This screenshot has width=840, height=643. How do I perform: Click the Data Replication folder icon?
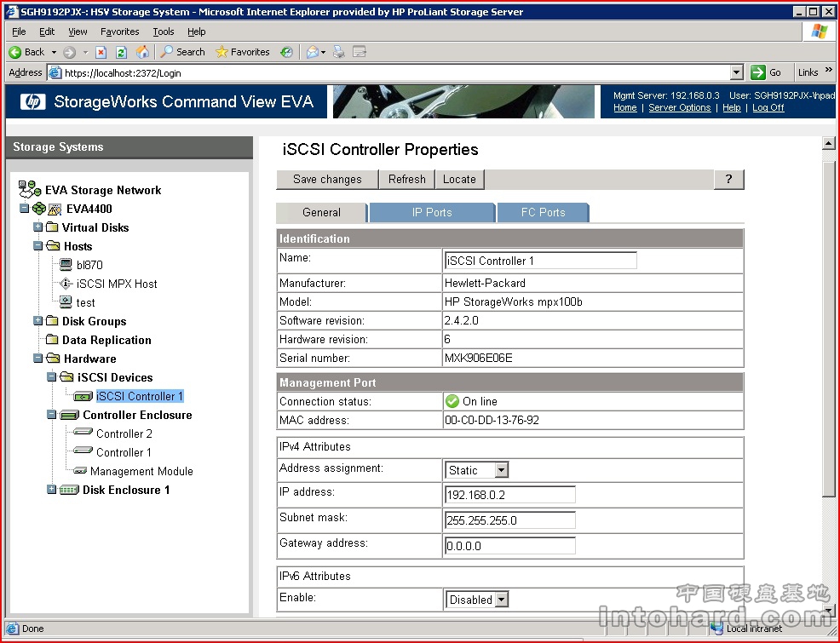coord(52,340)
